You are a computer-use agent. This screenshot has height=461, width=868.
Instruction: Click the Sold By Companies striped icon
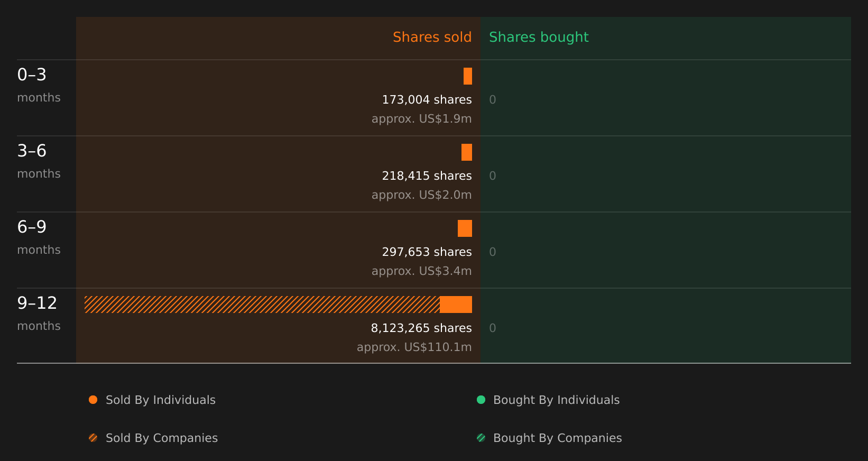click(93, 438)
